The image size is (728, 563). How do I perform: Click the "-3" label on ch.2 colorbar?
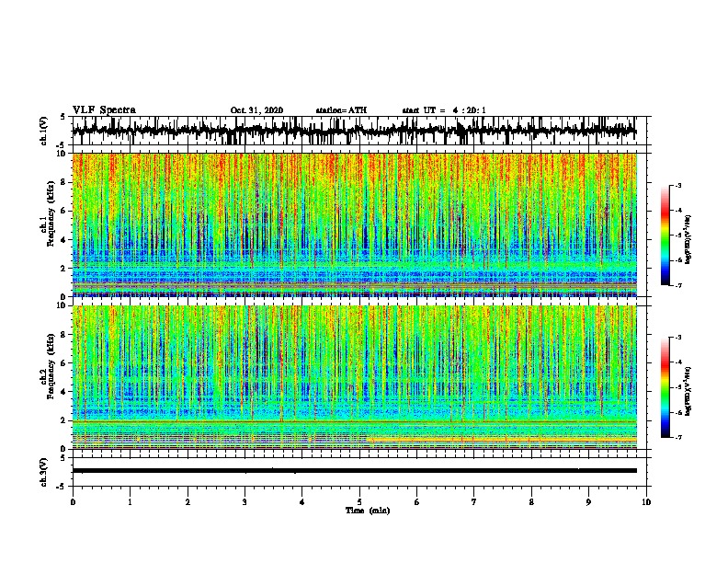coord(677,338)
